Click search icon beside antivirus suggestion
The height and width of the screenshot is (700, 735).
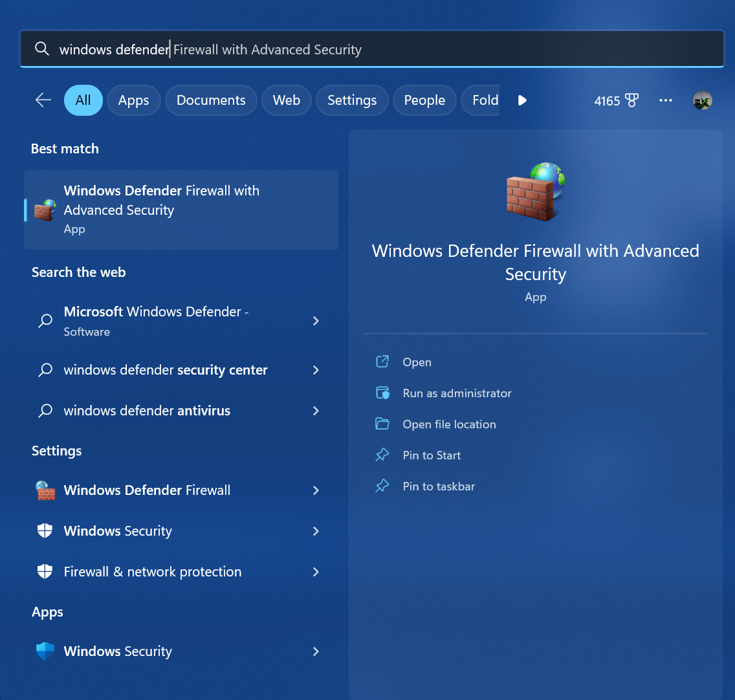tap(45, 411)
